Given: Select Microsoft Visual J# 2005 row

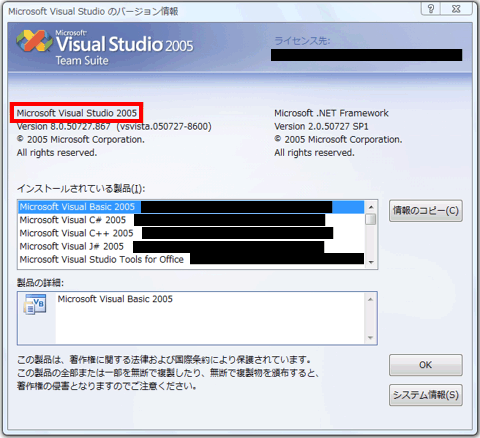Looking at the screenshot, I should (x=191, y=246).
